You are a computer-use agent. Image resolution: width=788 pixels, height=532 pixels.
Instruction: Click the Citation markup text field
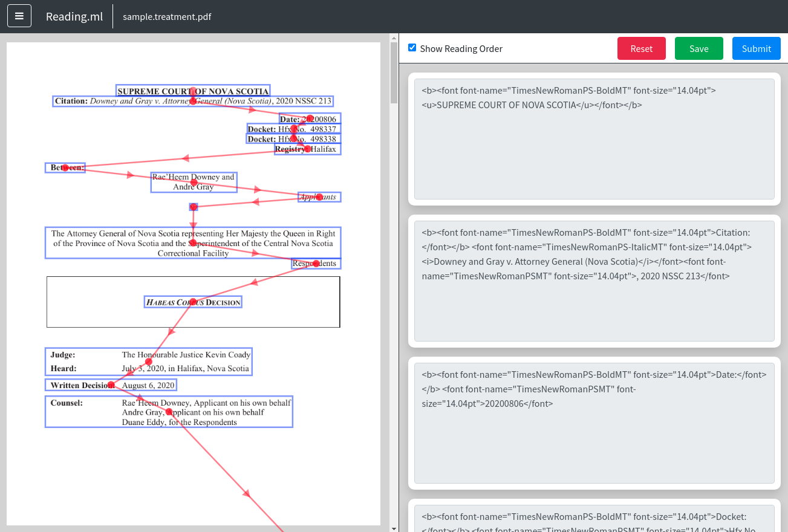point(594,281)
